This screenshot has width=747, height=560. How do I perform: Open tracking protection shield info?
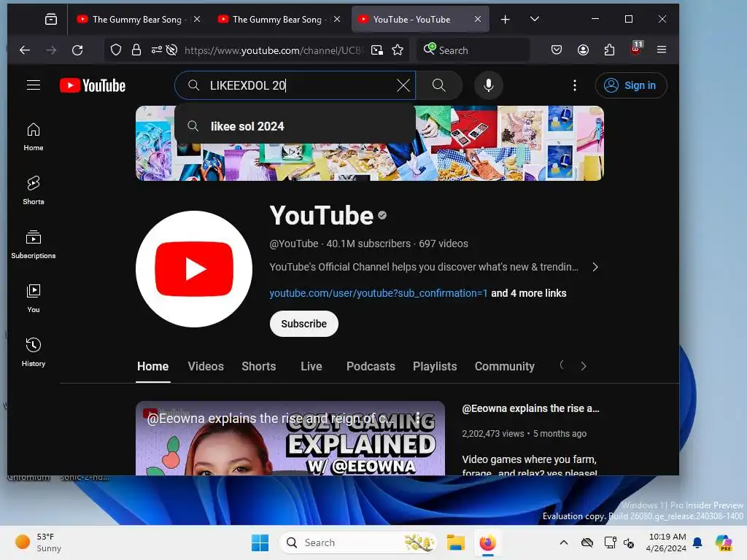pos(116,50)
